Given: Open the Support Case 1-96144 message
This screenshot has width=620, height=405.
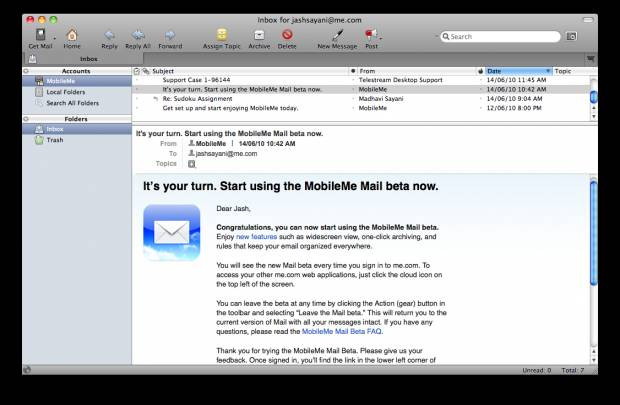Looking at the screenshot, I should point(196,80).
